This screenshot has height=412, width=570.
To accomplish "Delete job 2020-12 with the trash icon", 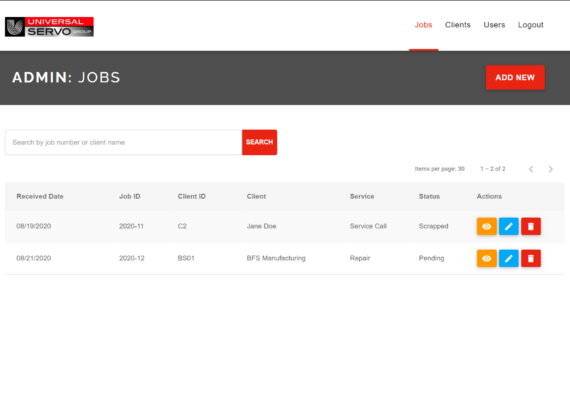I will point(531,258).
